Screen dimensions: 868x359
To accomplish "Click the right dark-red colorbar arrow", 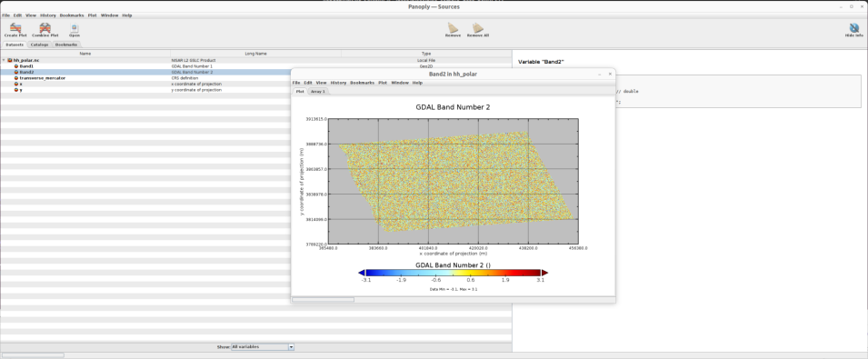I will click(544, 273).
